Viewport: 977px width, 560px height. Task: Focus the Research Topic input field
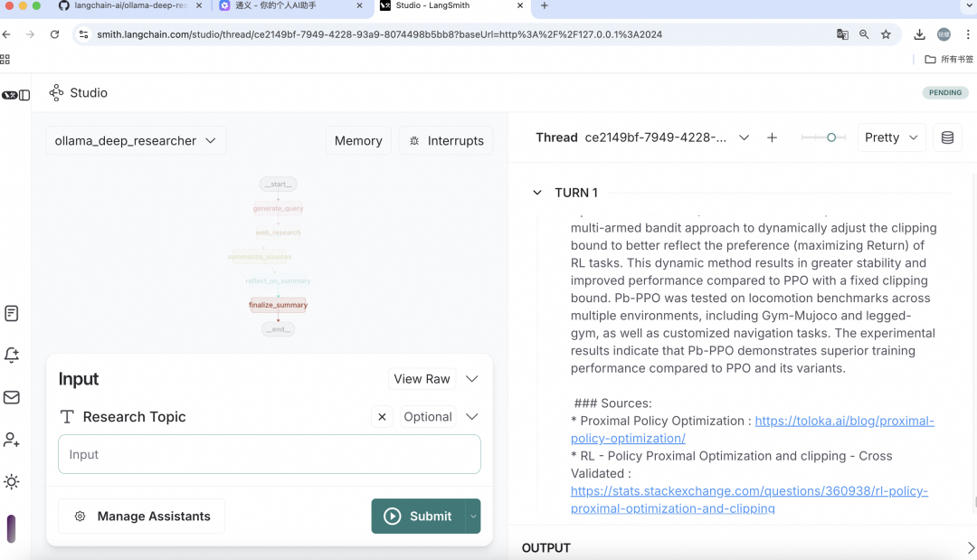click(270, 454)
